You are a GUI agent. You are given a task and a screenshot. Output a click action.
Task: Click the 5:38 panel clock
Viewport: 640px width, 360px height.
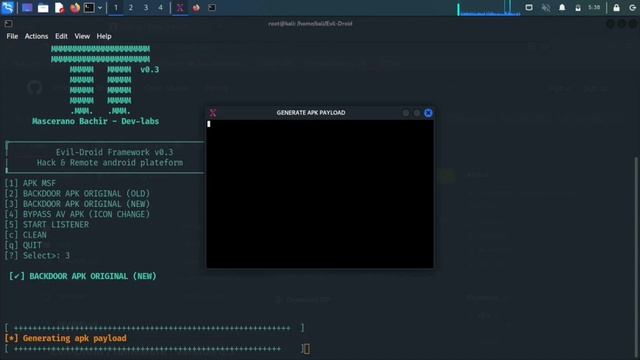coord(594,8)
